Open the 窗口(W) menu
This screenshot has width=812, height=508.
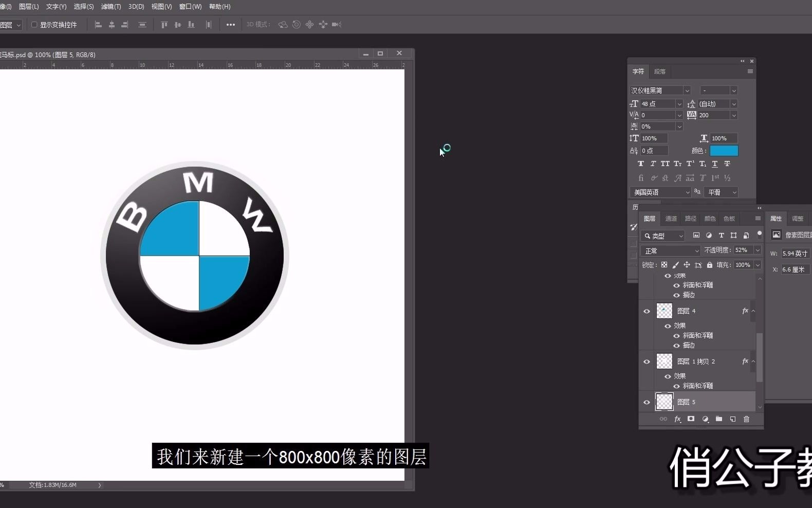point(190,7)
